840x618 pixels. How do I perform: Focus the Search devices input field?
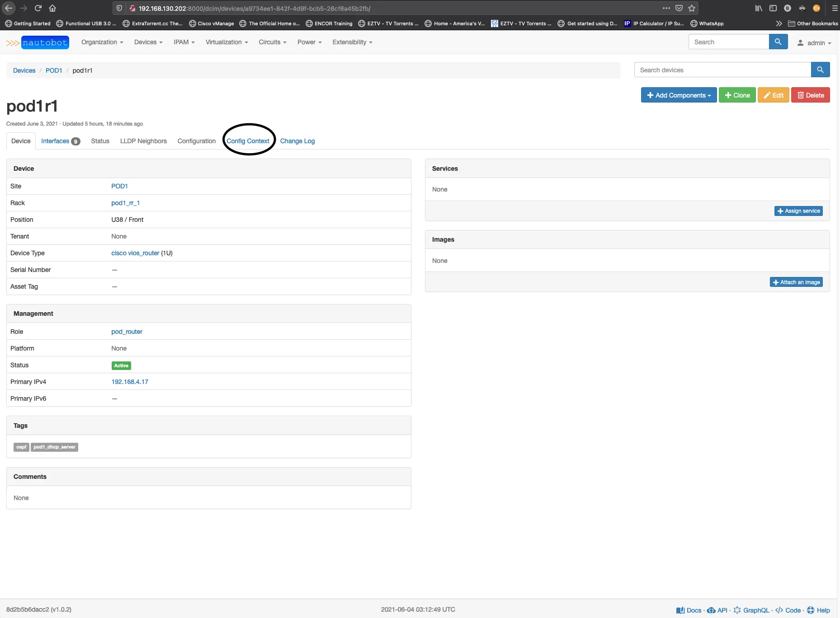coord(722,70)
